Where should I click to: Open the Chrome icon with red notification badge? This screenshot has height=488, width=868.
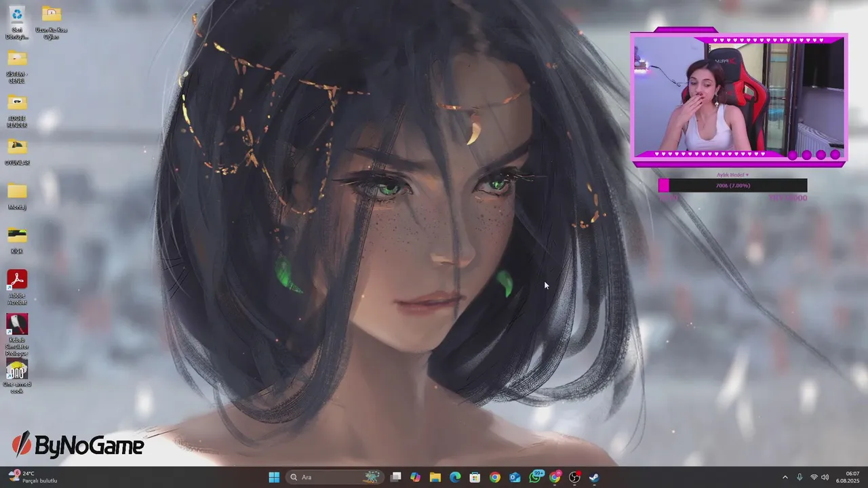[x=555, y=477]
